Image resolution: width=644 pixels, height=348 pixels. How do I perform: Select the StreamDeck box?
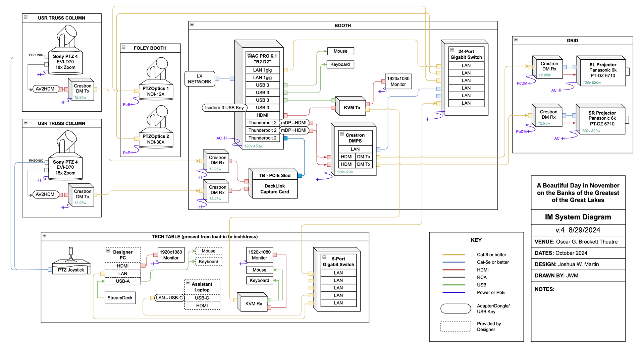click(x=120, y=298)
